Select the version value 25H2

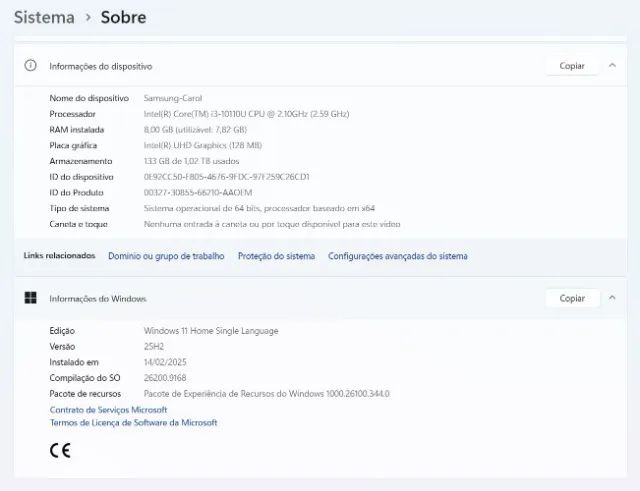pyautogui.click(x=154, y=347)
